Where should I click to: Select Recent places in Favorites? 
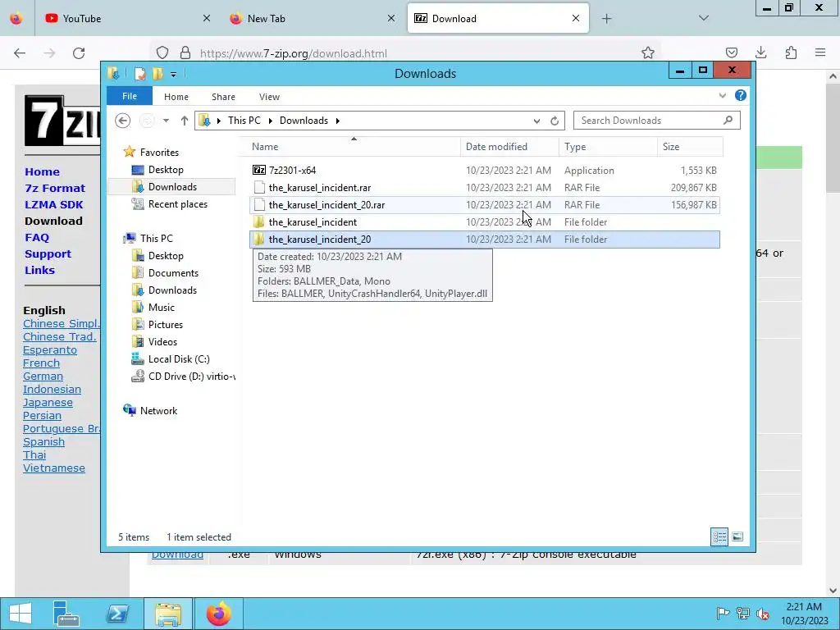[177, 203]
